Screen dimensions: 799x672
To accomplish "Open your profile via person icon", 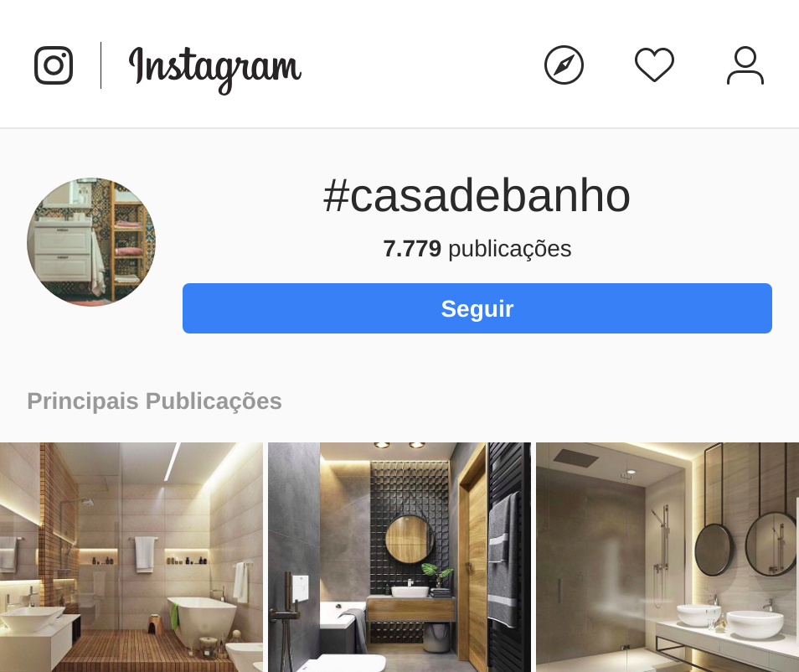I will coord(745,65).
